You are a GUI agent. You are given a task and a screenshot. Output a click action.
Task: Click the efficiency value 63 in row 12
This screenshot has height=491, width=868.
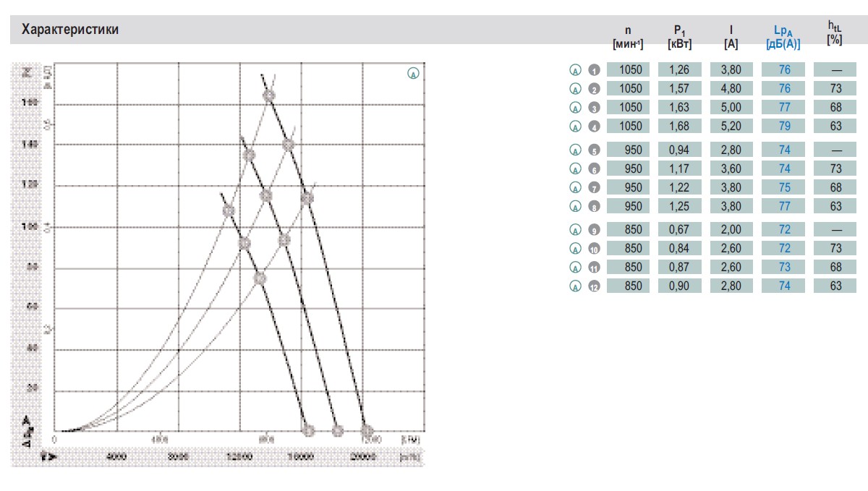click(835, 286)
